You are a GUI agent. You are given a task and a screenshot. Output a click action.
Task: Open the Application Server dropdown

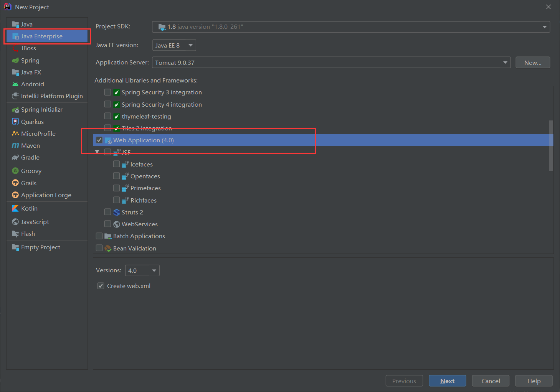[331, 63]
